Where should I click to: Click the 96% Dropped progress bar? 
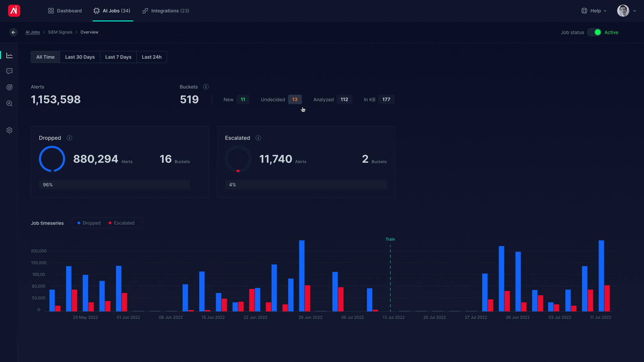114,184
